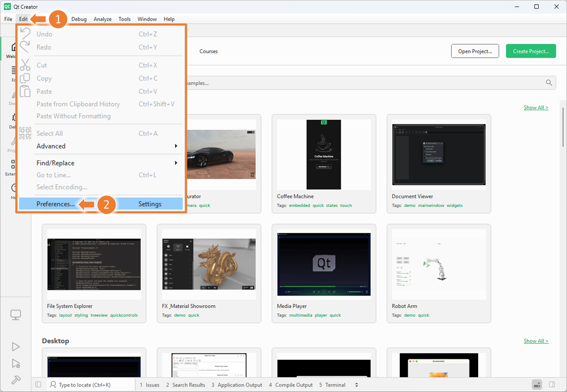Click the Create Project... button

coord(531,51)
